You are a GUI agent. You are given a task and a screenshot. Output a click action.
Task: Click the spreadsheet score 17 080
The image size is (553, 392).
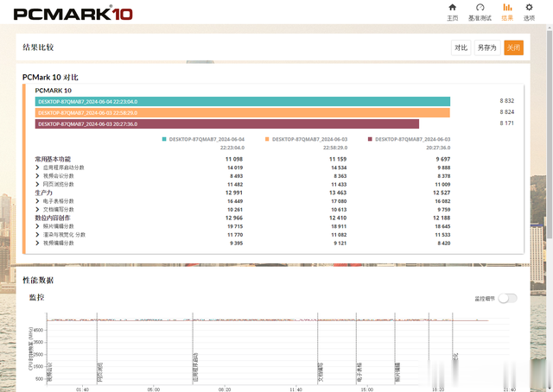coord(339,201)
